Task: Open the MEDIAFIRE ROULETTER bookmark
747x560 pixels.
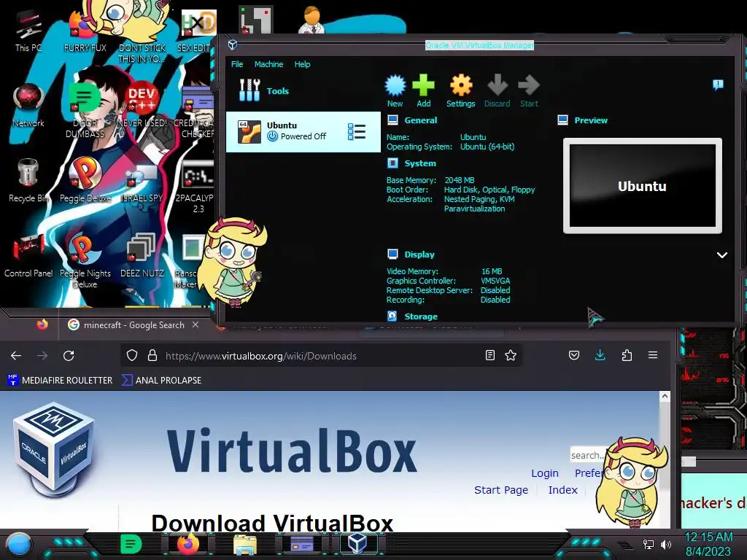Action: click(x=60, y=380)
